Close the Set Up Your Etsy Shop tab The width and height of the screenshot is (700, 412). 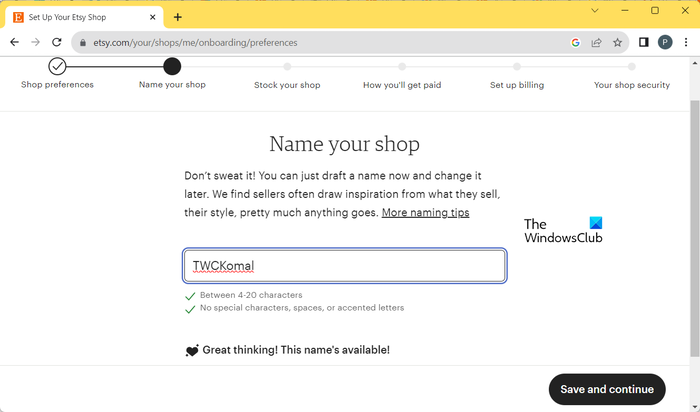tap(152, 17)
